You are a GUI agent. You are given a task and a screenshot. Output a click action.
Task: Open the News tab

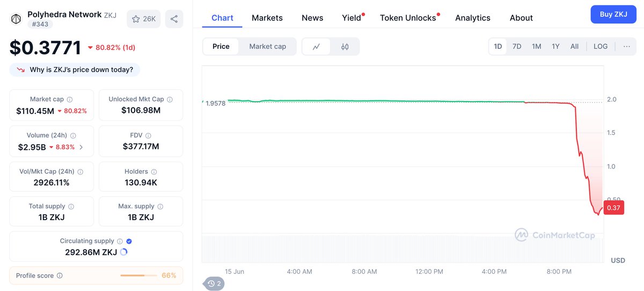click(312, 18)
